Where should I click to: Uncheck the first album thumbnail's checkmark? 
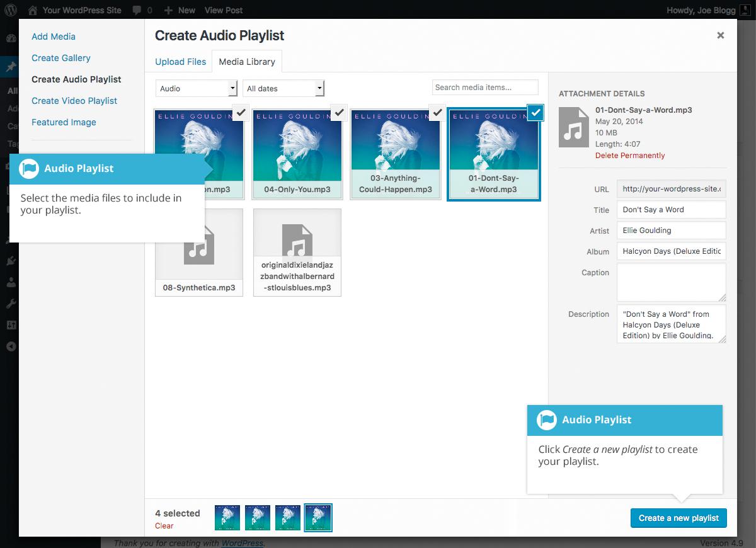(241, 113)
